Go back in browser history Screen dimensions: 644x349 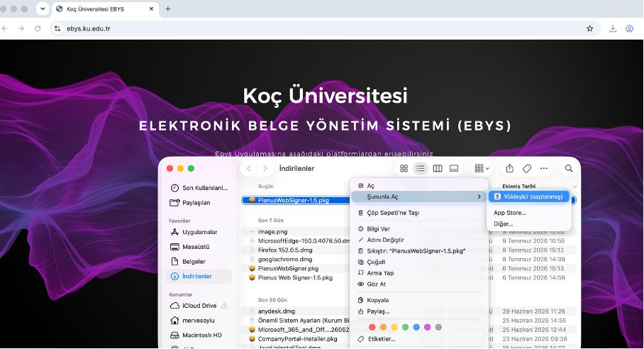pyautogui.click(x=5, y=28)
